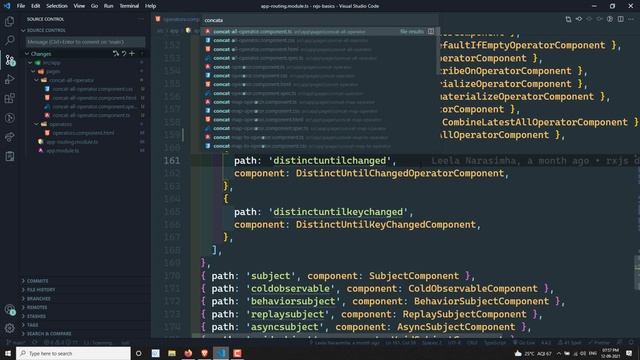This screenshot has width=640, height=360.
Task: Open the Run menu
Action: 109,6
